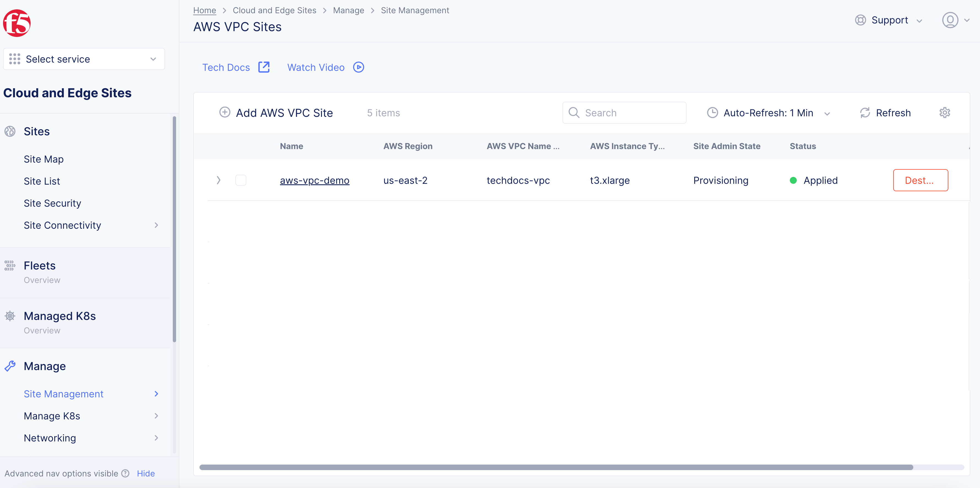Check the aws-vpc-demo row checkbox
The image size is (980, 488).
(241, 180)
